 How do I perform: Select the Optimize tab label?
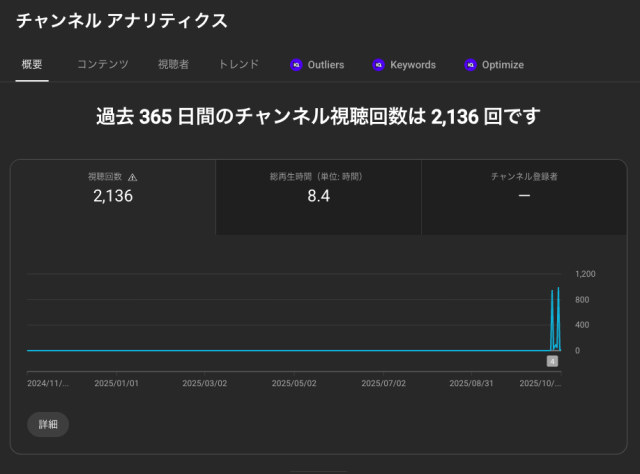[x=502, y=65]
